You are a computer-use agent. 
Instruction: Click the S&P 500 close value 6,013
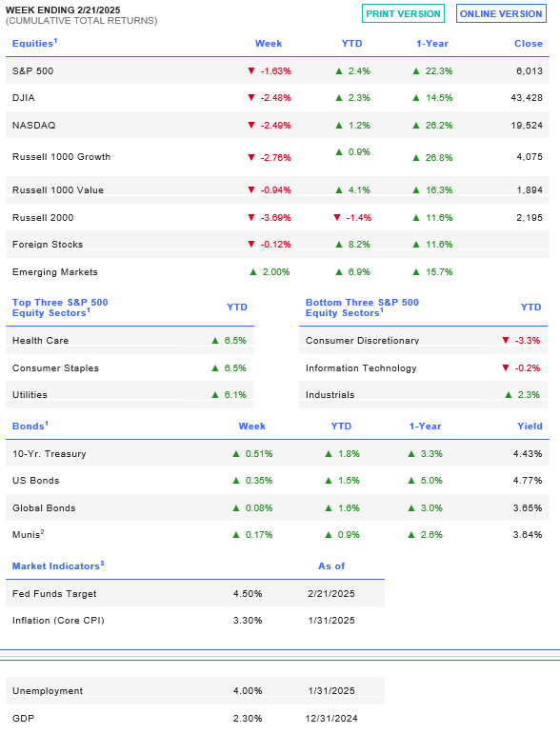pos(530,70)
